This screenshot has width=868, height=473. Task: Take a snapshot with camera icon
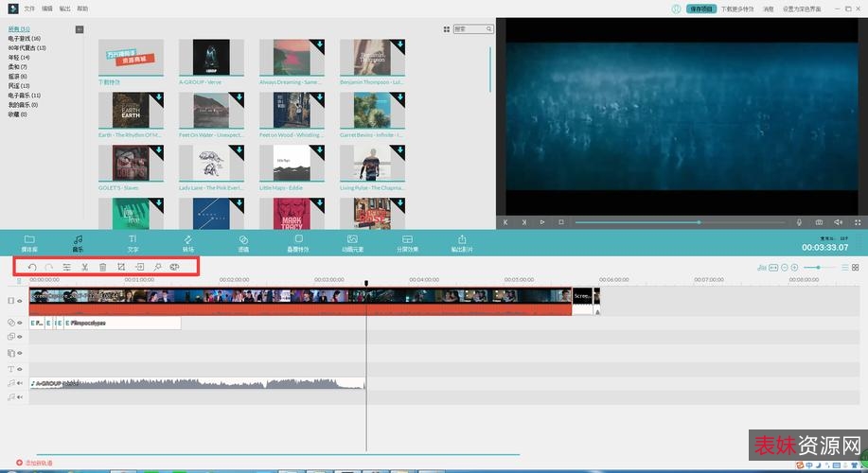[819, 222]
